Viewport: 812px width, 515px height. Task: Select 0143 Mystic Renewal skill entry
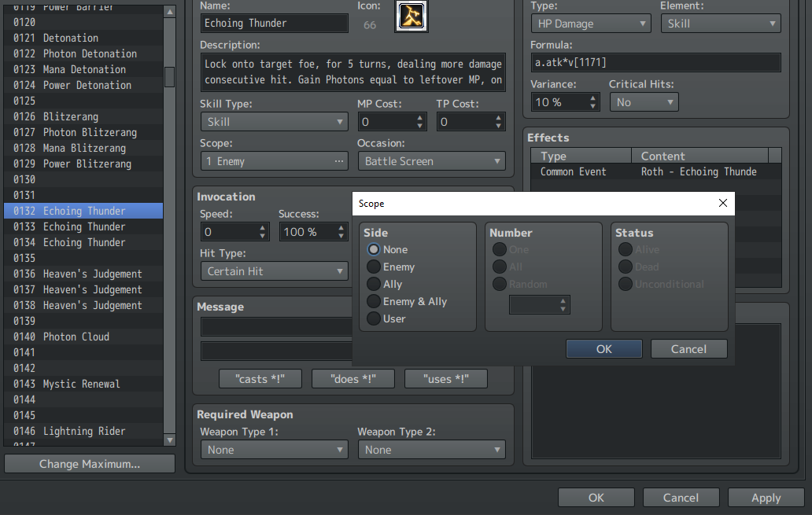[83, 384]
